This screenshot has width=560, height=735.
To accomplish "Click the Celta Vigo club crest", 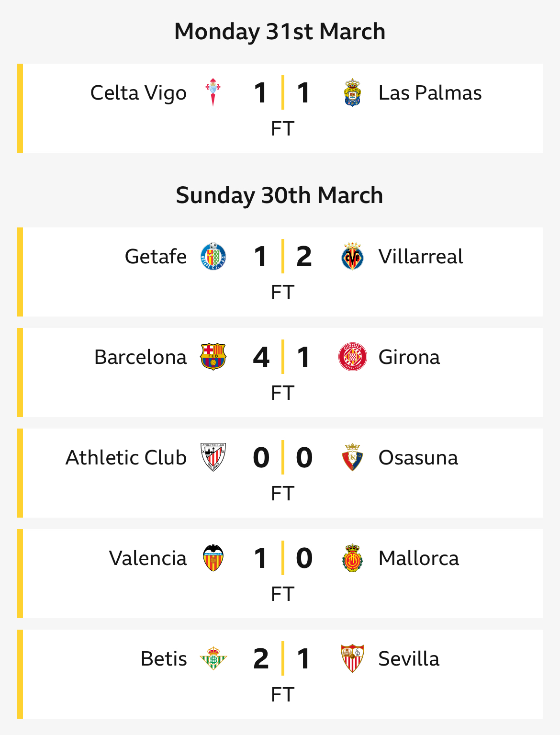I will click(213, 92).
